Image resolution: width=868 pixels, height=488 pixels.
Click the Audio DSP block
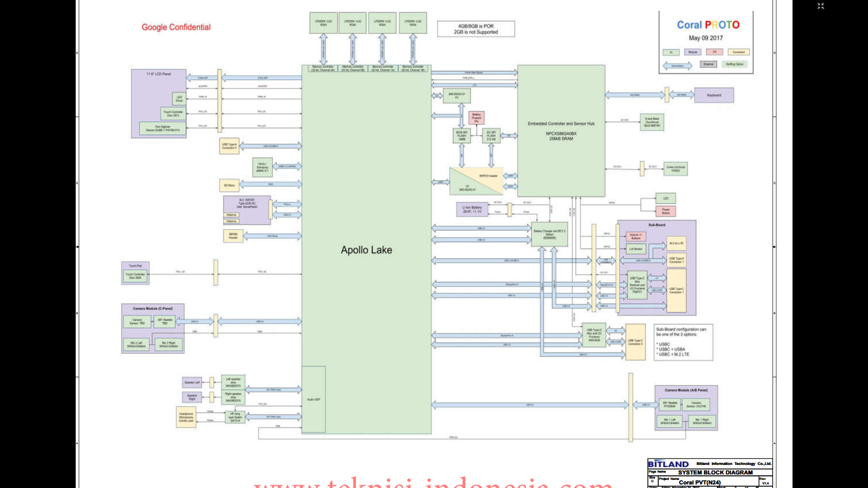[313, 399]
